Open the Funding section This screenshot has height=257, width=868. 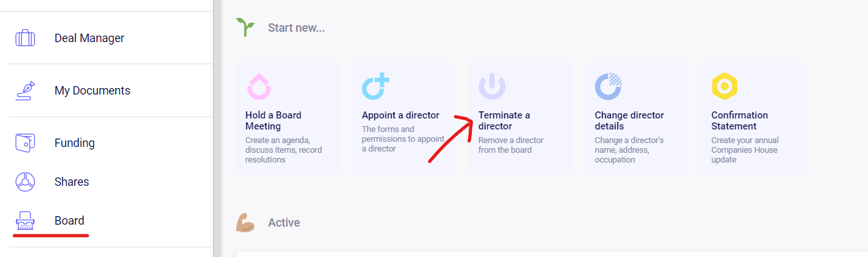click(74, 143)
